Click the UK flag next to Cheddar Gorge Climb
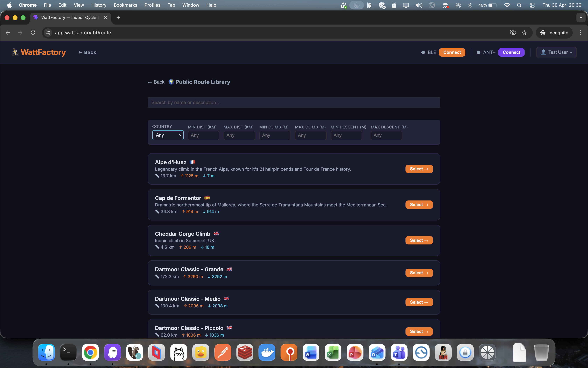Viewport: 588px width, 368px height. [216, 233]
